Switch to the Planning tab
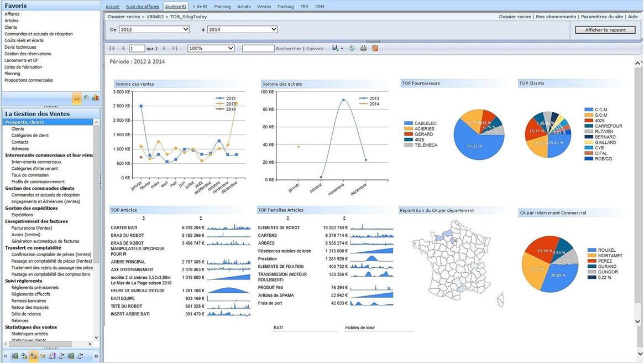Viewport: 644px width, 363px height. pos(222,7)
